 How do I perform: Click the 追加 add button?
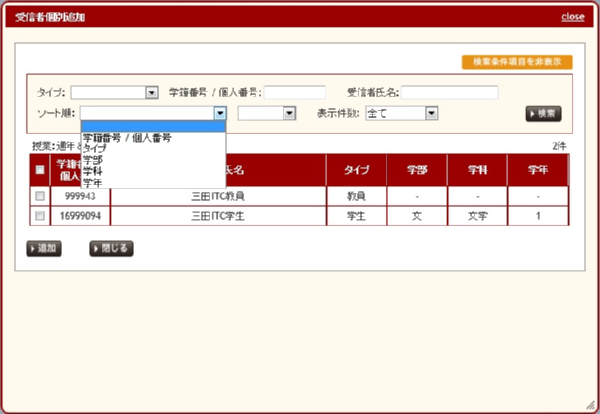pyautogui.click(x=44, y=248)
